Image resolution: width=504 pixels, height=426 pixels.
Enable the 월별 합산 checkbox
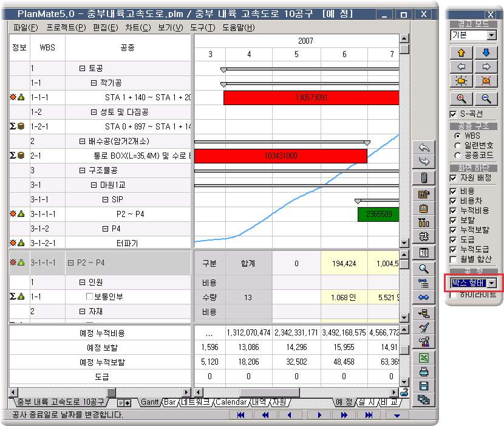point(453,259)
